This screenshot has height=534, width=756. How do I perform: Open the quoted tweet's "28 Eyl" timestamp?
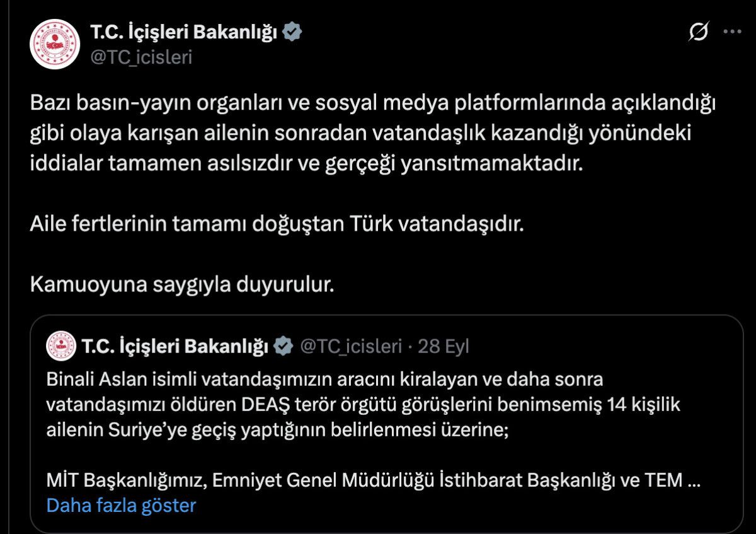click(444, 345)
